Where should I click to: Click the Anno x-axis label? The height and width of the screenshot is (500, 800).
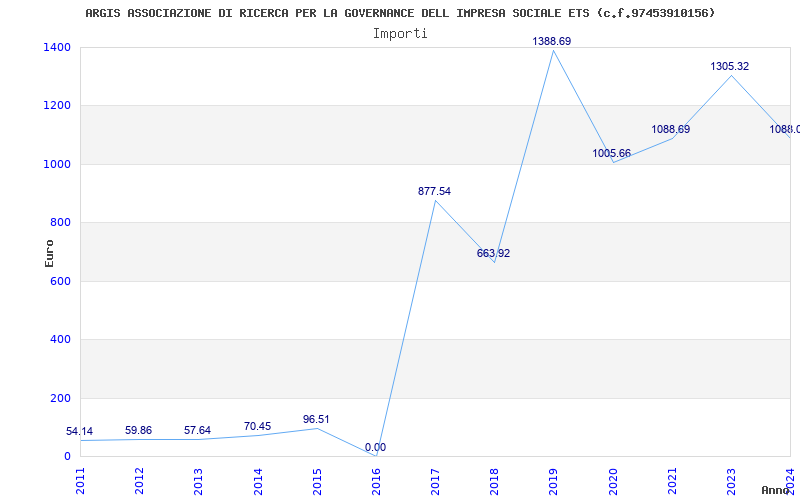coord(777,490)
